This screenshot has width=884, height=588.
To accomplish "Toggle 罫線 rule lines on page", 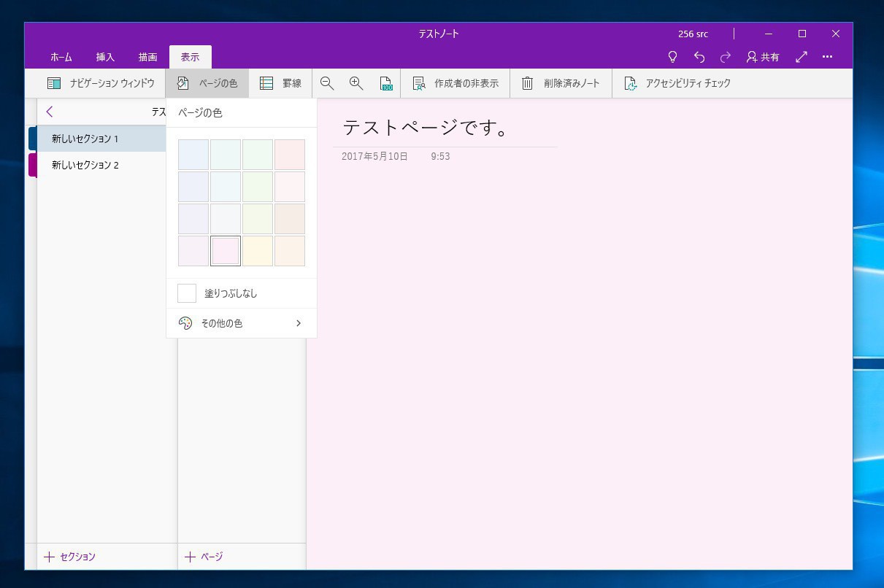I will (281, 83).
